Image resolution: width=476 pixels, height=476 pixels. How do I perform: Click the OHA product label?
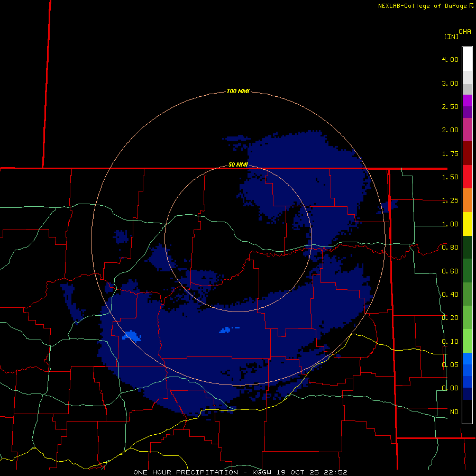(x=465, y=31)
